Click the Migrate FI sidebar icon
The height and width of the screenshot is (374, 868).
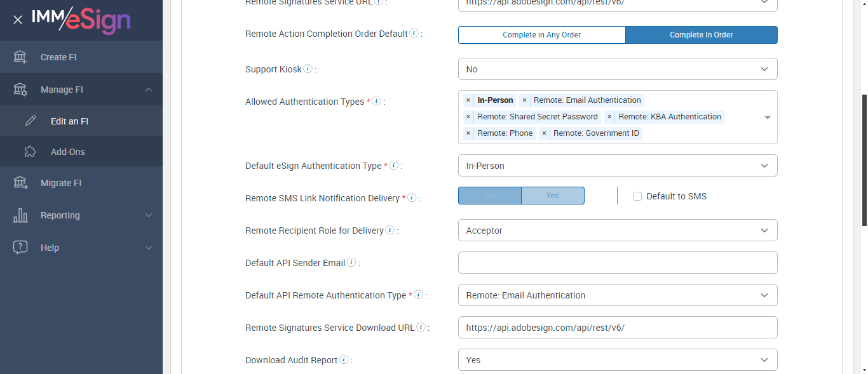tap(20, 183)
